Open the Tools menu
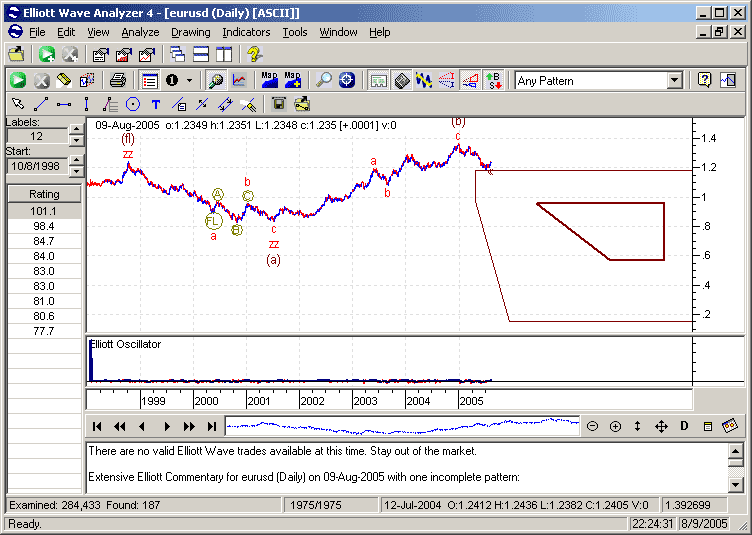This screenshot has height=535, width=752. [294, 32]
